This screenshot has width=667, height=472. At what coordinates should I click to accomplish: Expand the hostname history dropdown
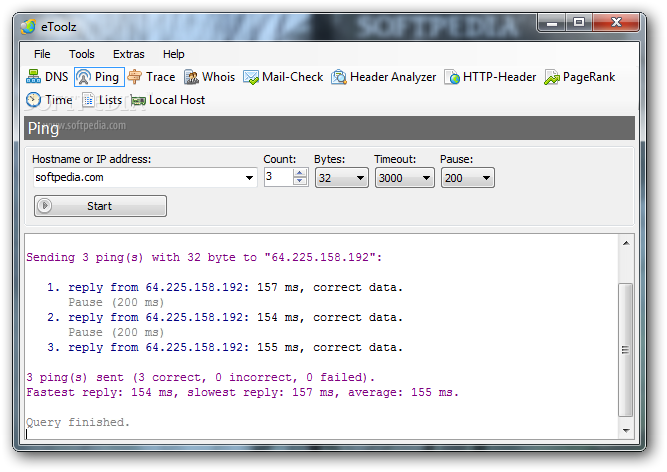tap(249, 178)
